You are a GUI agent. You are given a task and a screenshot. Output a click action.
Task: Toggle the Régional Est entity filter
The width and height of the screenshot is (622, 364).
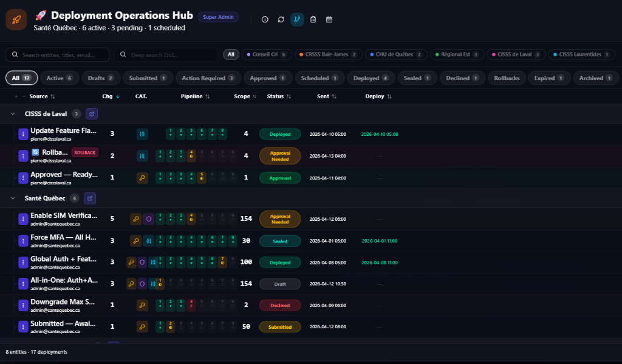click(x=457, y=54)
